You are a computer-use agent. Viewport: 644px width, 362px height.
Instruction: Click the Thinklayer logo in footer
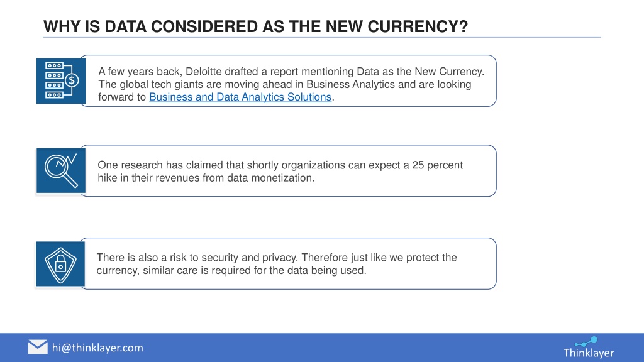588,347
